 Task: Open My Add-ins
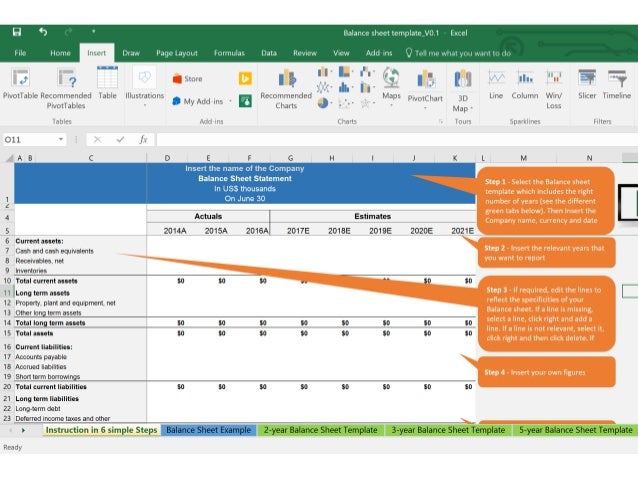[198, 101]
